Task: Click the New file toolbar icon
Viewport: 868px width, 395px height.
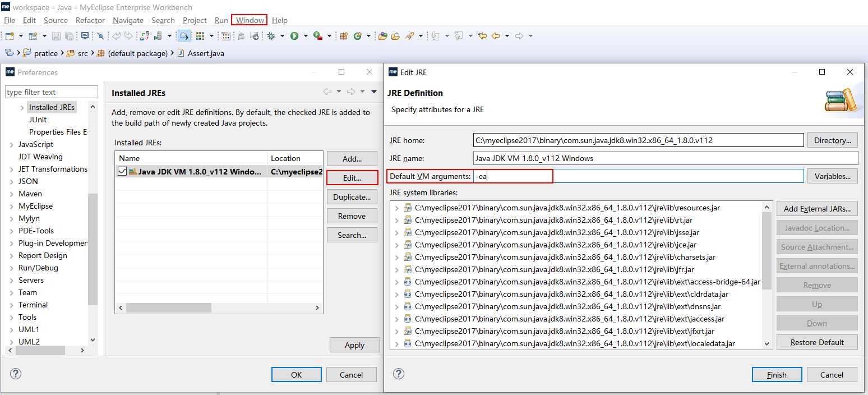Action: click(10, 36)
